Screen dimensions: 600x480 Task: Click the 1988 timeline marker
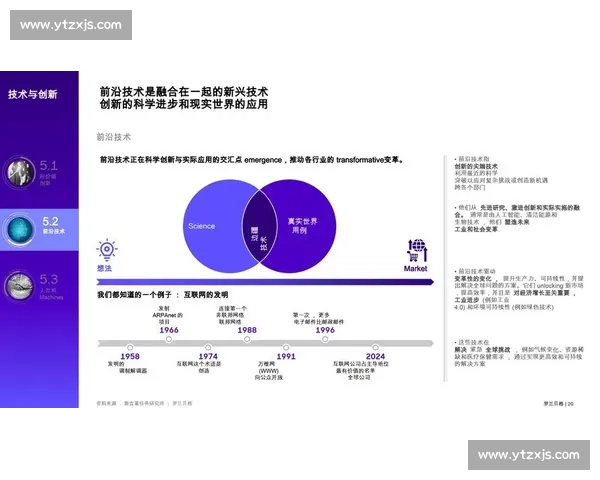(x=247, y=339)
